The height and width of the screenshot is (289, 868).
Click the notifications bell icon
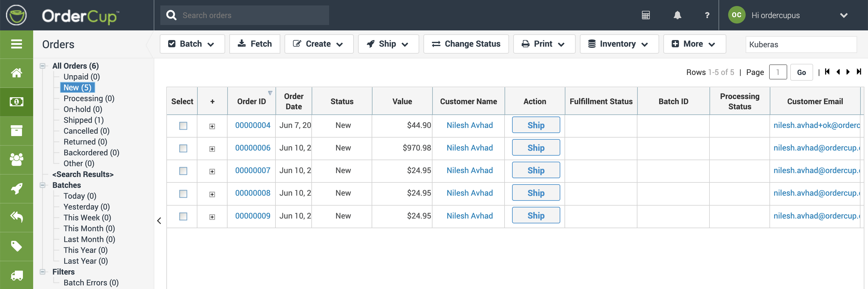[x=677, y=15]
